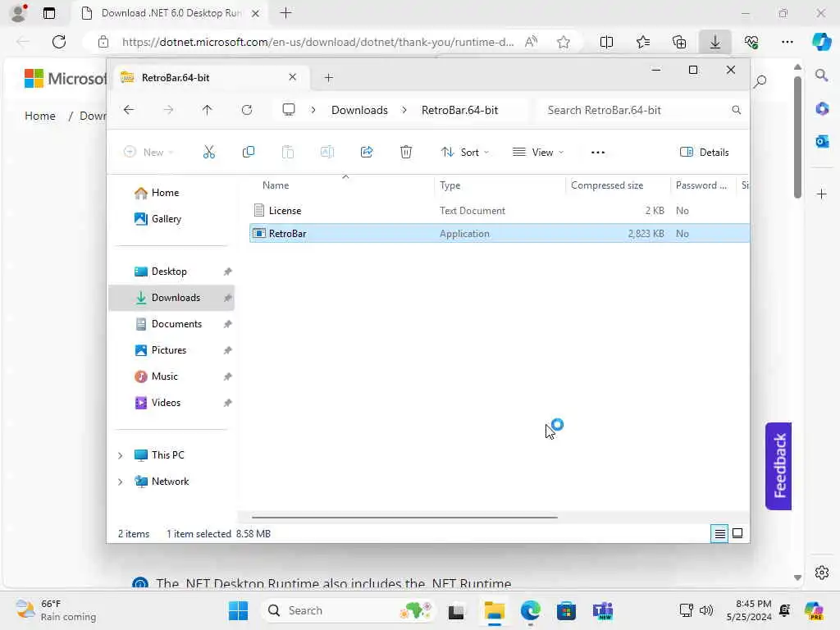Image resolution: width=840 pixels, height=630 pixels.
Task: Select the Download .NET 6.0 Edge tab
Action: click(171, 13)
